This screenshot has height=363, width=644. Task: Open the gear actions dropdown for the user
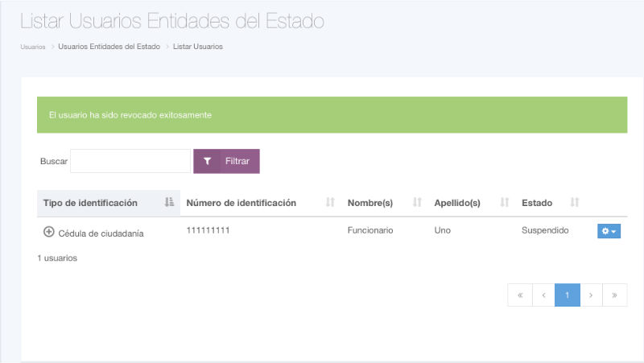tap(609, 232)
